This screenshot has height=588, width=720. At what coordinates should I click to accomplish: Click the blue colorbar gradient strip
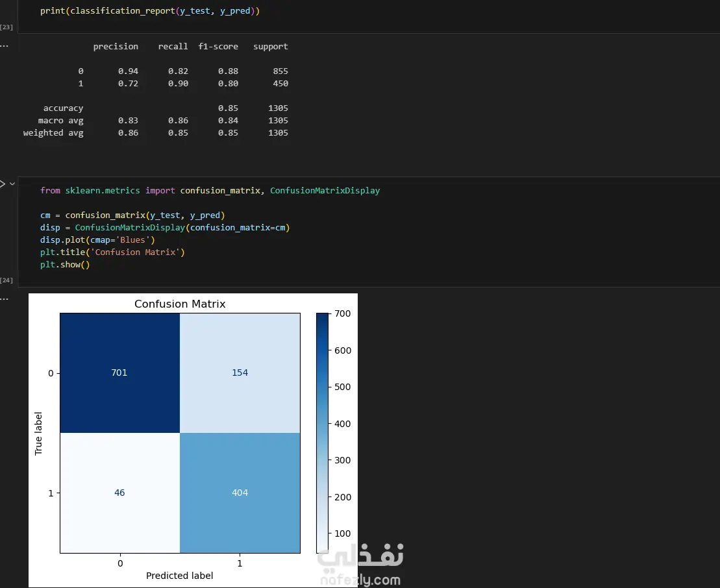pyautogui.click(x=323, y=433)
